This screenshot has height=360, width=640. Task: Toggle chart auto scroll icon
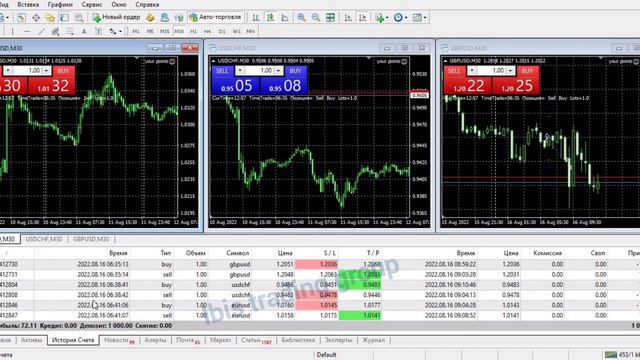click(x=348, y=17)
